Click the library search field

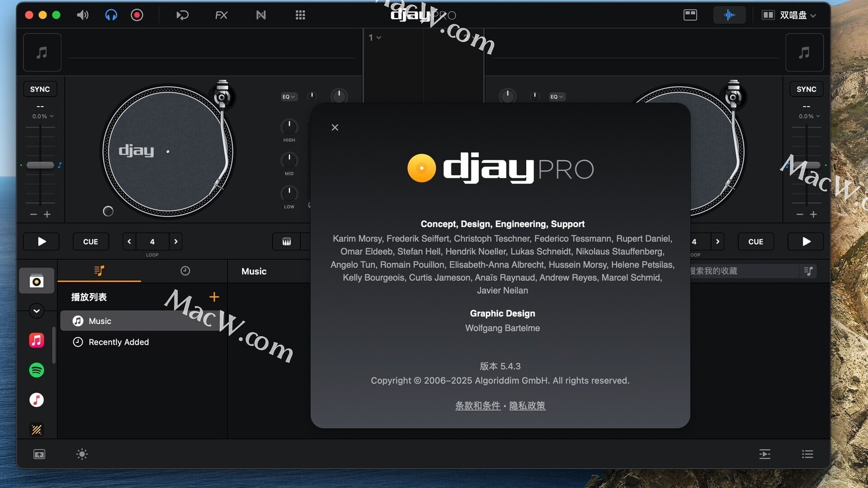[x=743, y=271]
